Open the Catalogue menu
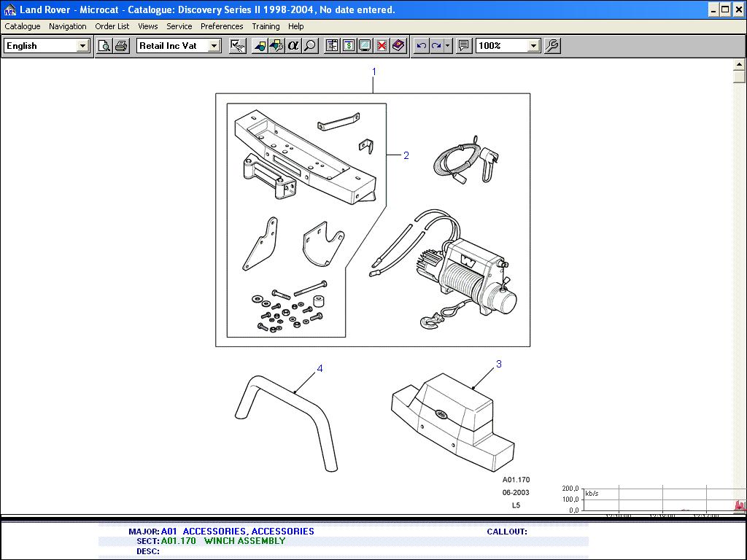Image resolution: width=747 pixels, height=560 pixels. click(x=23, y=26)
